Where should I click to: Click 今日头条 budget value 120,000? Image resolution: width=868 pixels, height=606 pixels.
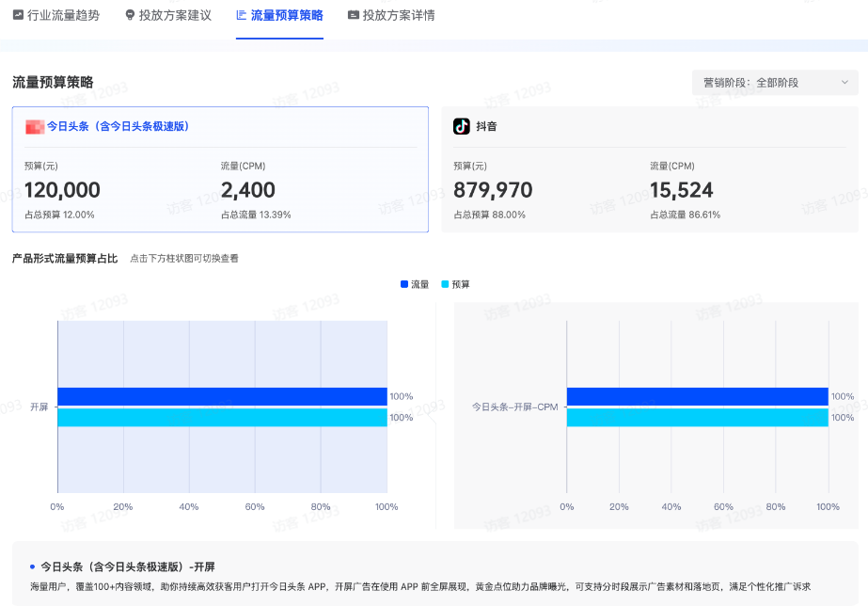(63, 190)
